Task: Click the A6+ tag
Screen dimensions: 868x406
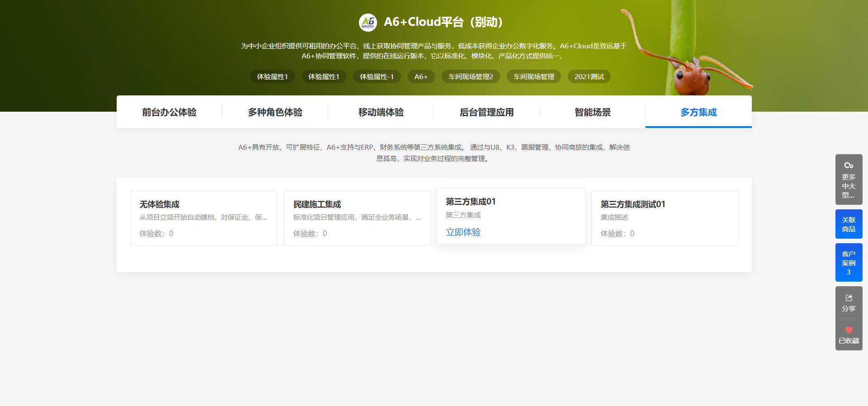Action: pos(421,77)
